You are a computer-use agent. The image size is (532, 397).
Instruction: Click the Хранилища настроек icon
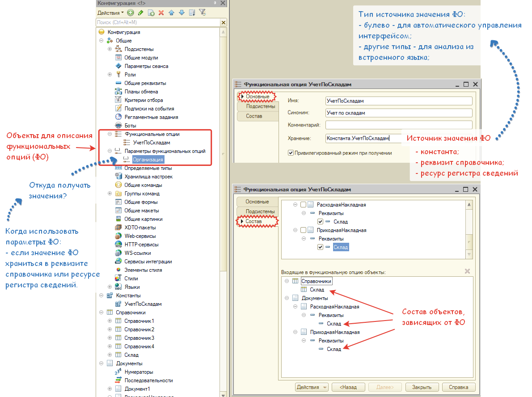coord(118,176)
